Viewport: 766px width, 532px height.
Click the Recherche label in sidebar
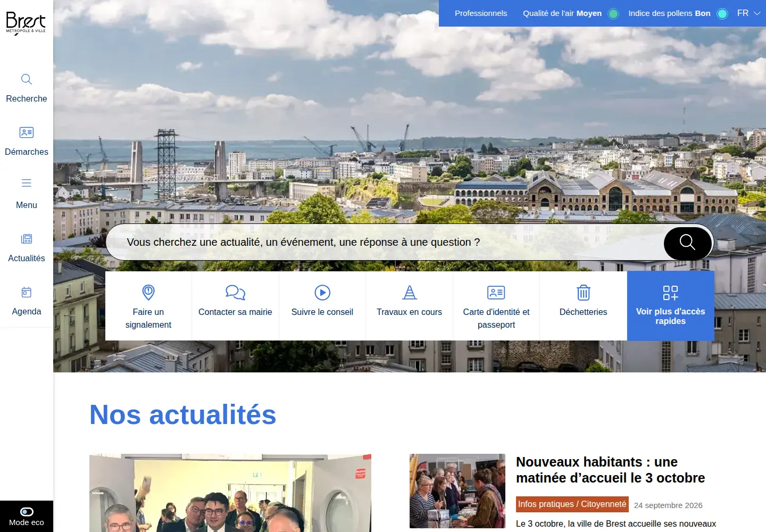coord(27,98)
